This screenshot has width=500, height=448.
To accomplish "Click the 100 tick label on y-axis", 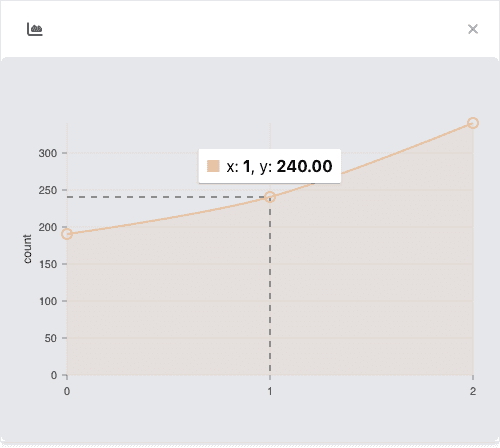I will 48,301.
